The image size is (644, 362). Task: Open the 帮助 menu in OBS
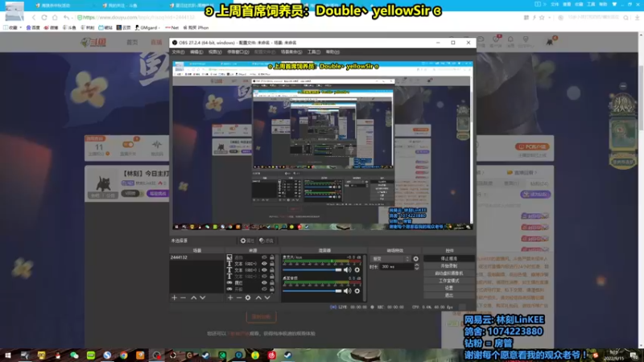(x=332, y=52)
